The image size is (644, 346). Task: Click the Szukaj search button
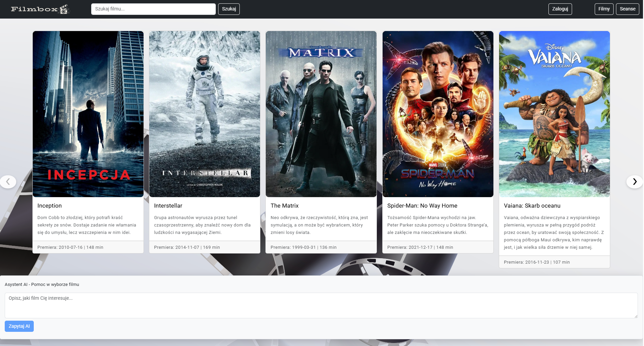coord(229,9)
